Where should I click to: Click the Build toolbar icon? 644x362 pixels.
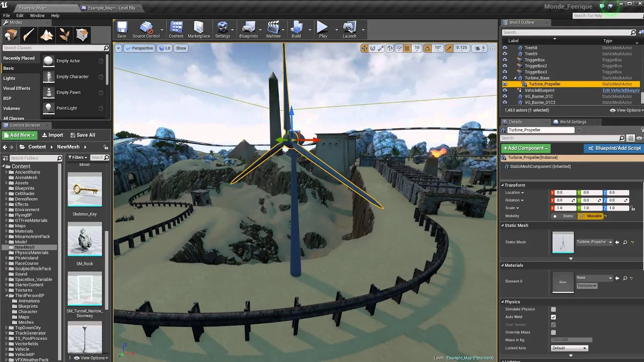click(x=296, y=30)
